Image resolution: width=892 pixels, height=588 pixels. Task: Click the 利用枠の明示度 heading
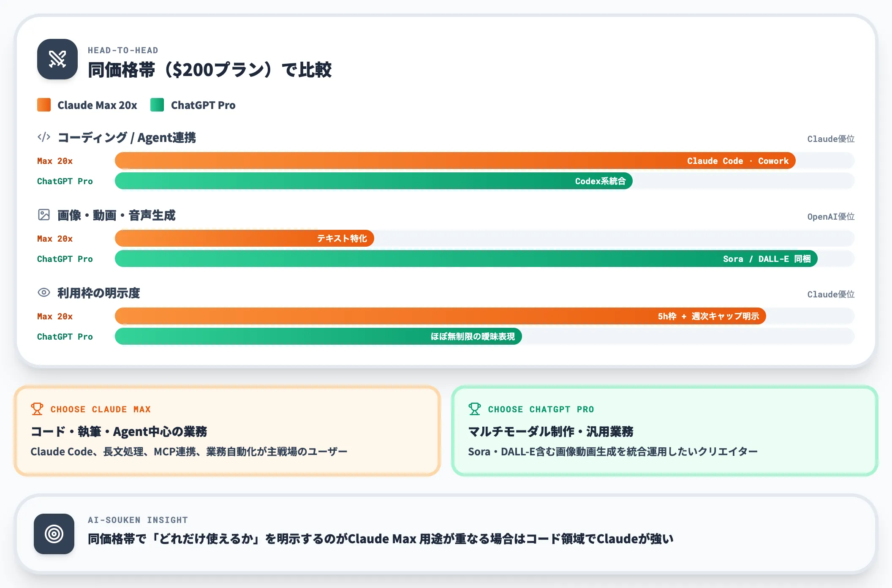[99, 293]
